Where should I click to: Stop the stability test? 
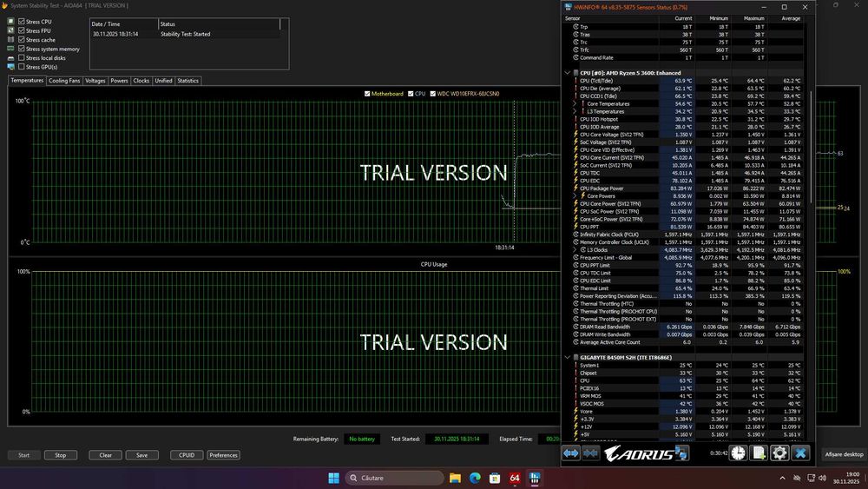[x=61, y=455]
